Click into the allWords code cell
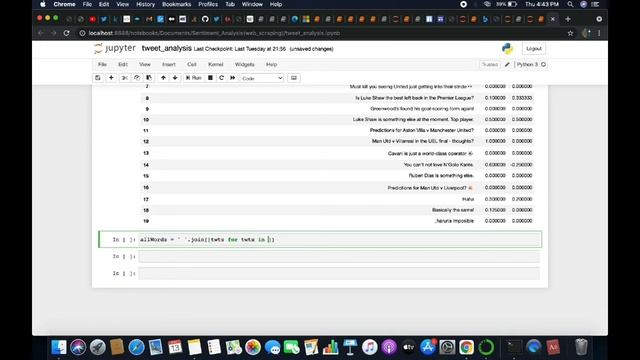 tap(339, 239)
